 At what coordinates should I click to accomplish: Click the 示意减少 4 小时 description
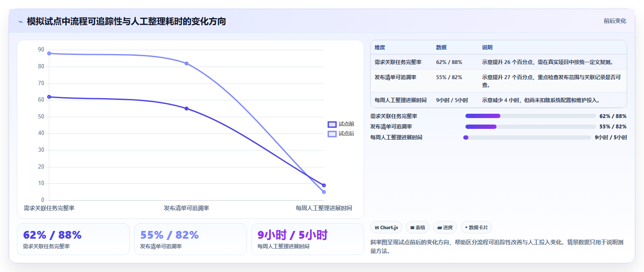541,100
